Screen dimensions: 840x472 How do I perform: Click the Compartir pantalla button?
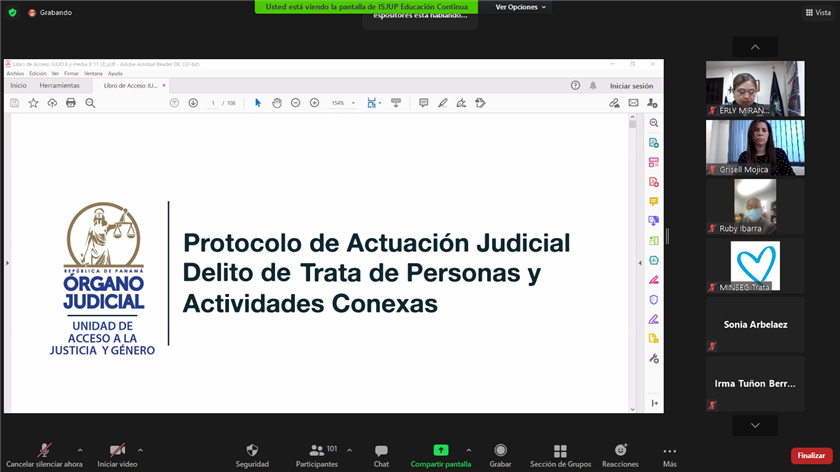pos(441,456)
